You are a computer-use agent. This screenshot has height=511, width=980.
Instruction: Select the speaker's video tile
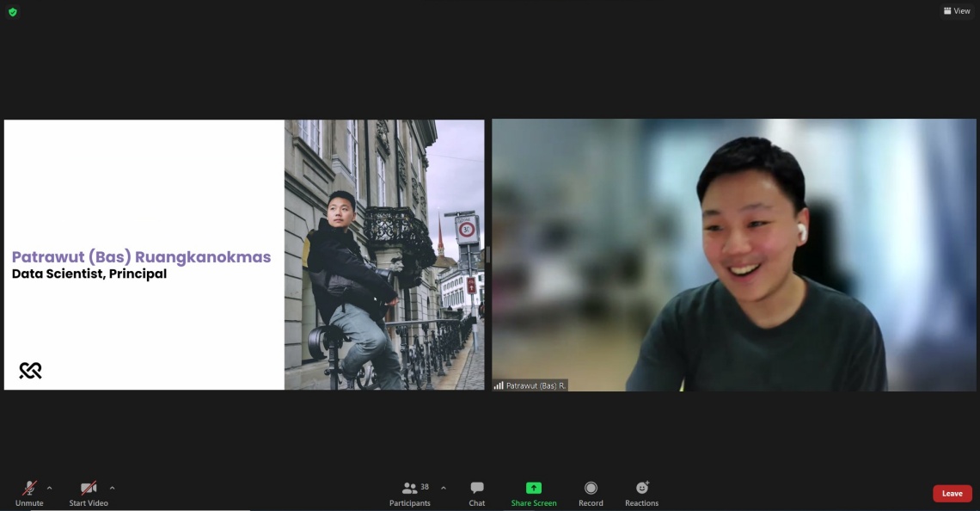tap(733, 254)
